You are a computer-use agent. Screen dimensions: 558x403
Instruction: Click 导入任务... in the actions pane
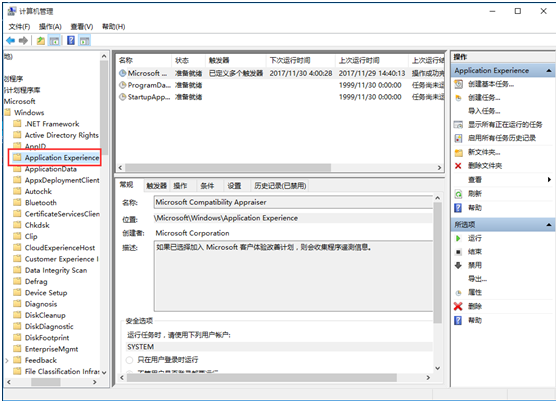pos(484,111)
